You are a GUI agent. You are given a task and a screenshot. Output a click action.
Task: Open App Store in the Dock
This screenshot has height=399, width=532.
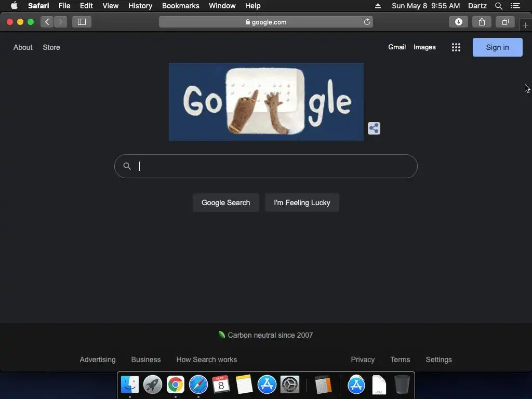point(267,385)
